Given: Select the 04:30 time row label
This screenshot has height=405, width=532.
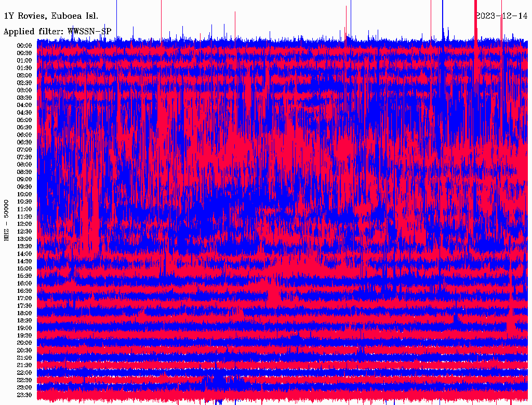Looking at the screenshot, I should (x=24, y=113).
